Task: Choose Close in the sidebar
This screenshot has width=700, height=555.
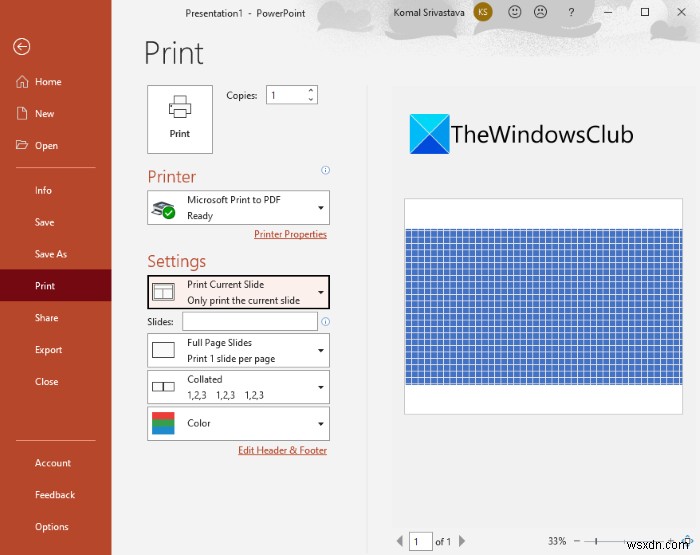Action: pos(55,381)
